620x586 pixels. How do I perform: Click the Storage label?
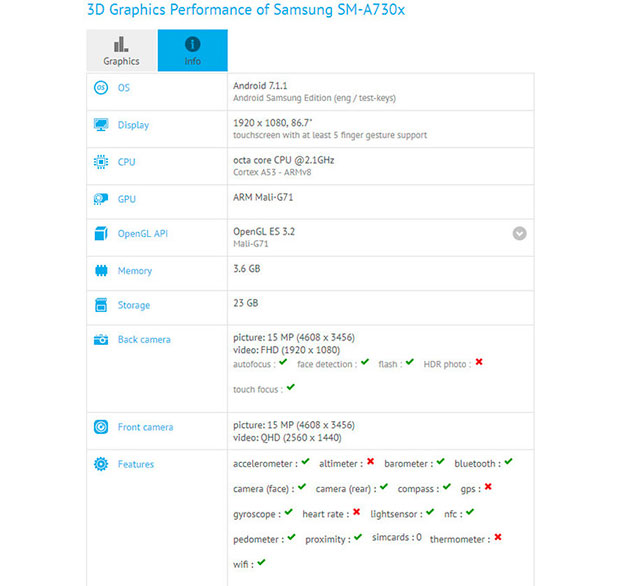[134, 306]
